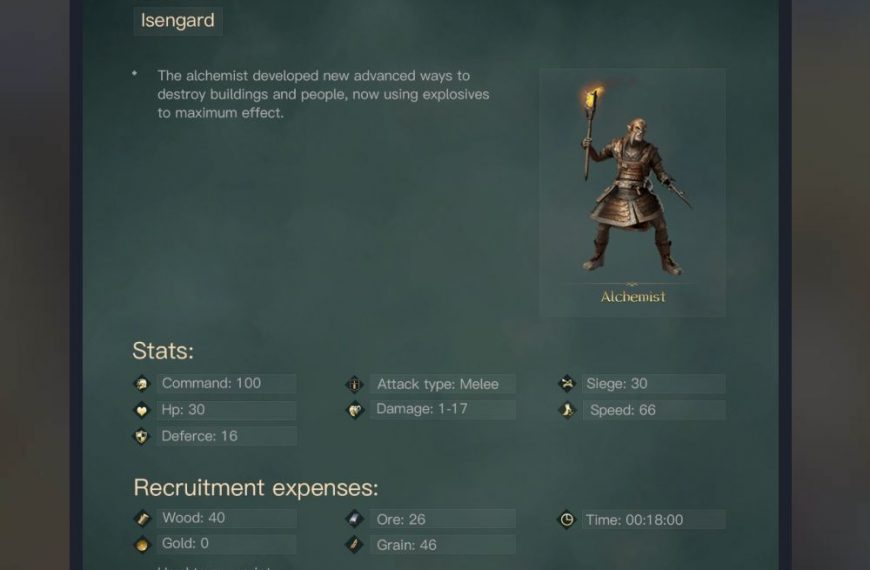
Task: Select the Command: 100 stat field
Action: pos(226,384)
